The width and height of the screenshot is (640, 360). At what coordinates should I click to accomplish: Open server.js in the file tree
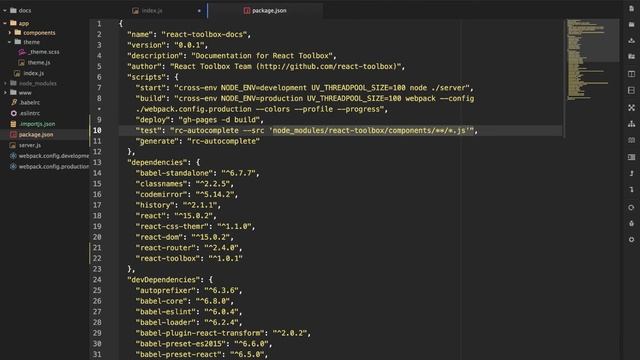[x=30, y=145]
